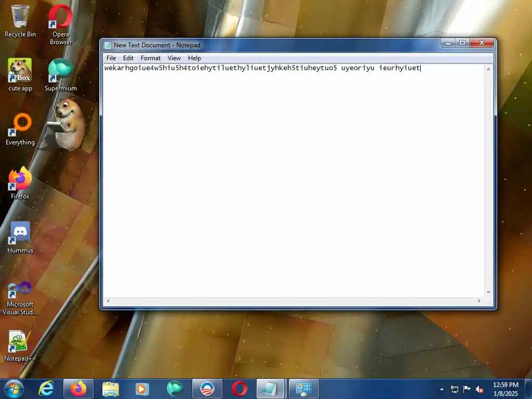Show hidden system tray icons
This screenshot has width=532, height=399.
tap(442, 389)
